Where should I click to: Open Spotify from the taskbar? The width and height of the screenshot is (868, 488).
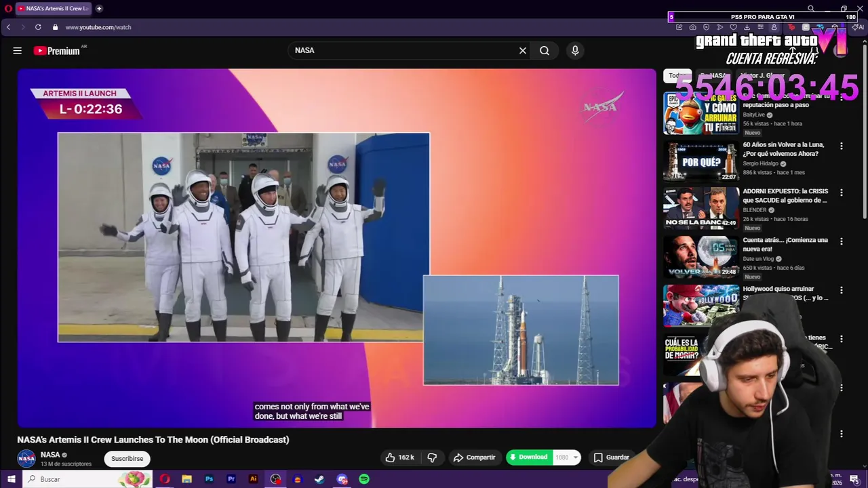coord(364,479)
